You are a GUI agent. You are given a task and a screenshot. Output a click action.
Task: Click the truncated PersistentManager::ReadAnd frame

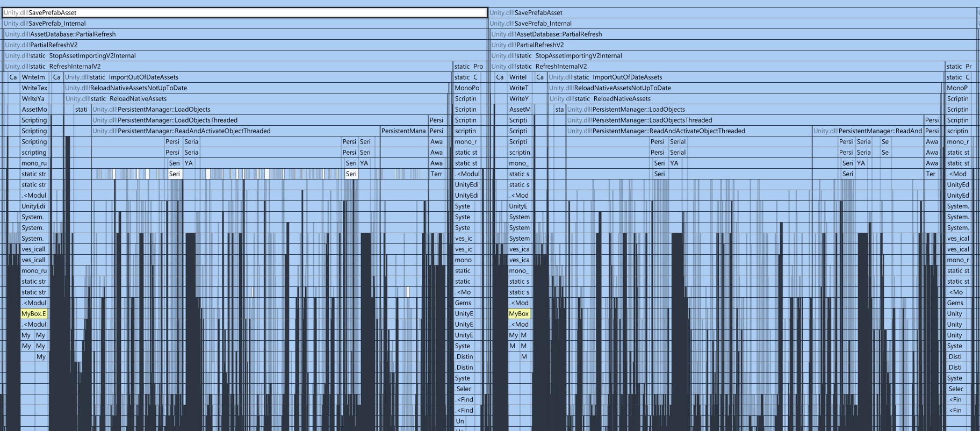[x=867, y=131]
